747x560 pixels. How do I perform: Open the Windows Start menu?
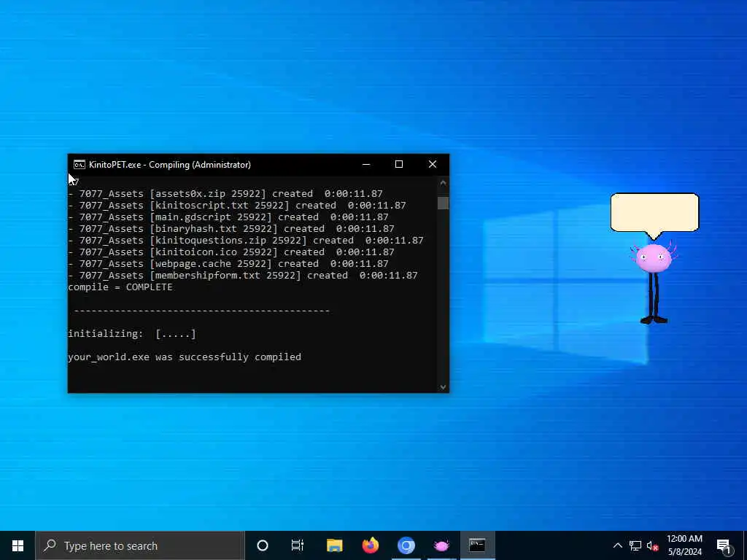[x=18, y=545]
